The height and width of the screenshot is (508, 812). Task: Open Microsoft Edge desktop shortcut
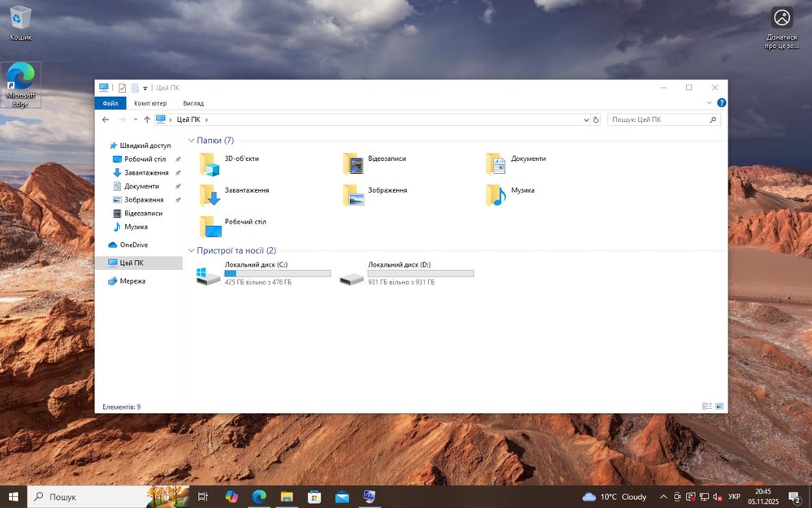point(21,85)
